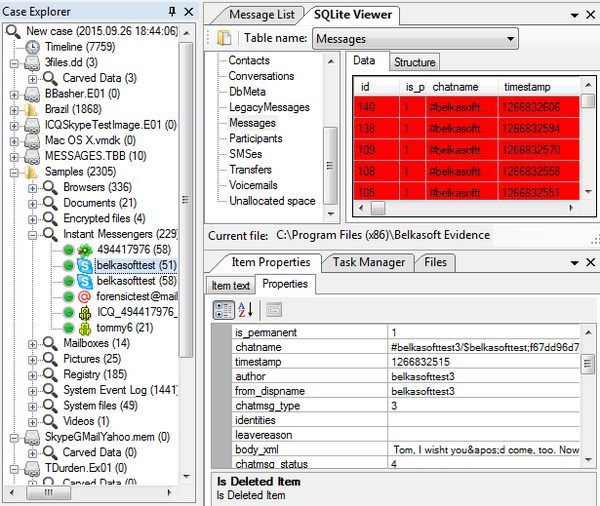
Task: Sort by the chatname column header
Action: point(461,87)
